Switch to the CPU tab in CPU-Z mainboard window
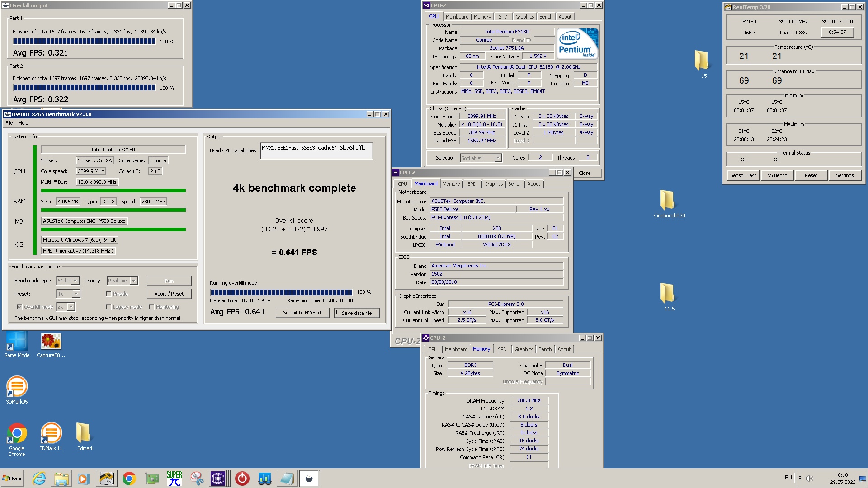This screenshot has height=488, width=868. [x=402, y=184]
